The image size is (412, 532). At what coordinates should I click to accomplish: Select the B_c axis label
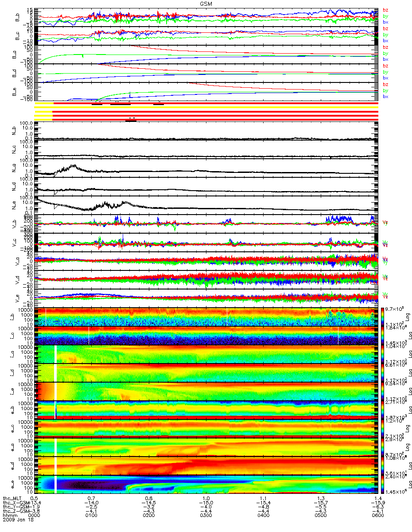(18, 35)
